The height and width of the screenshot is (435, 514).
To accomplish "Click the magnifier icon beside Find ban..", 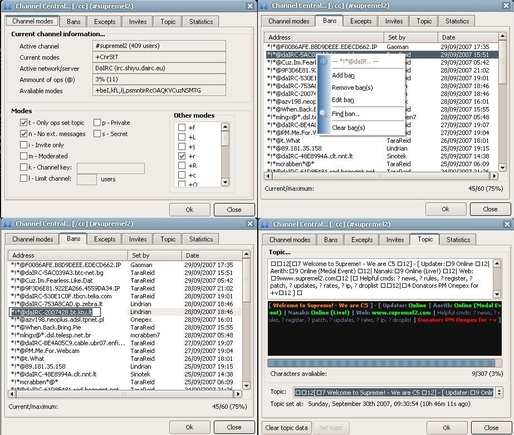I will coord(323,114).
